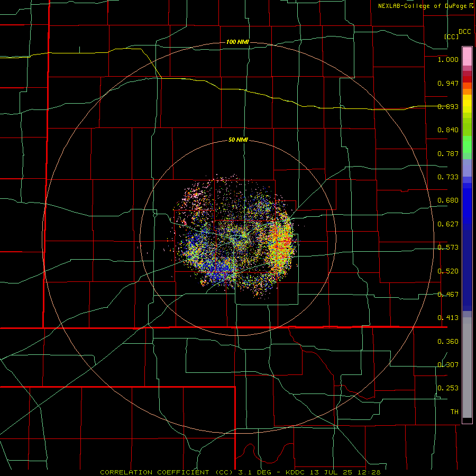This screenshot has height=476, width=476.
Task: Click the 0.360 scale value
Action: pos(448,342)
